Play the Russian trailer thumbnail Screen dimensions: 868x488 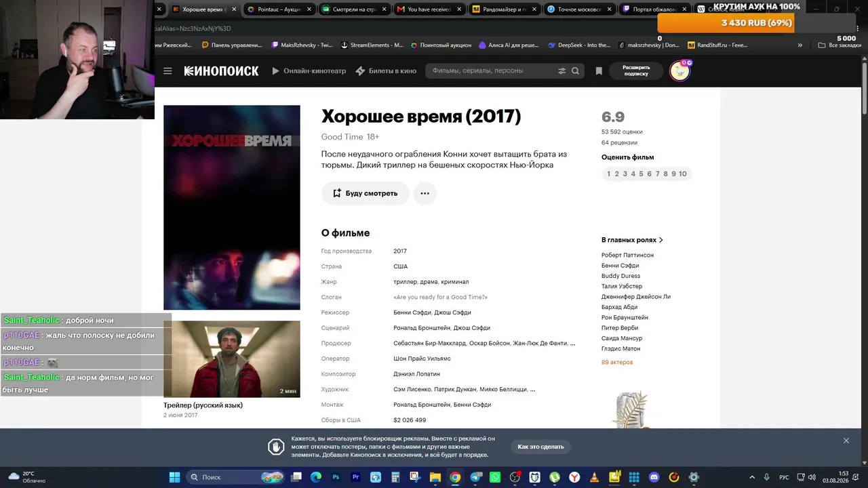pos(231,359)
